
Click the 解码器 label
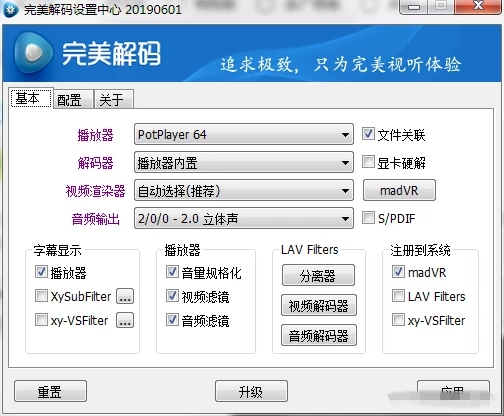pyautogui.click(x=95, y=163)
